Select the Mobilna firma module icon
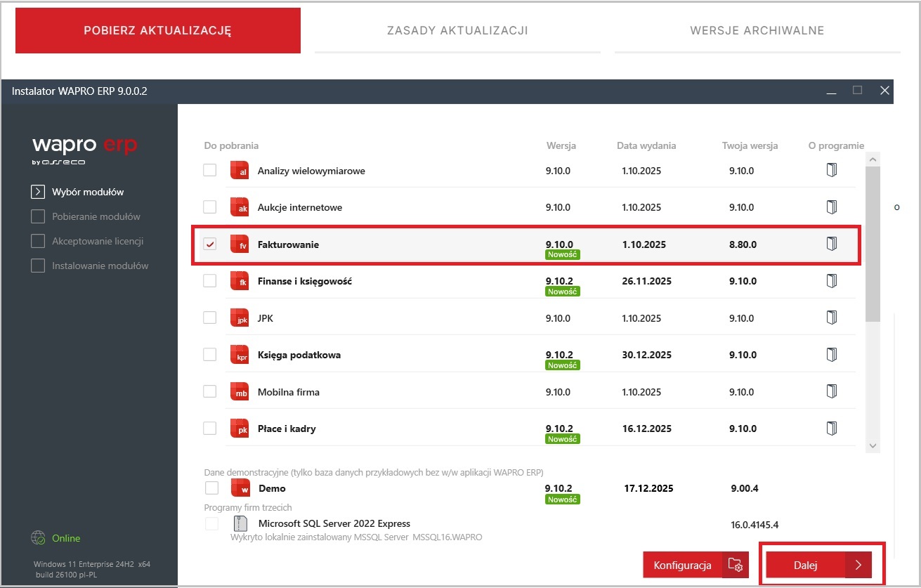Viewport: 921px width, 588px height. [240, 391]
